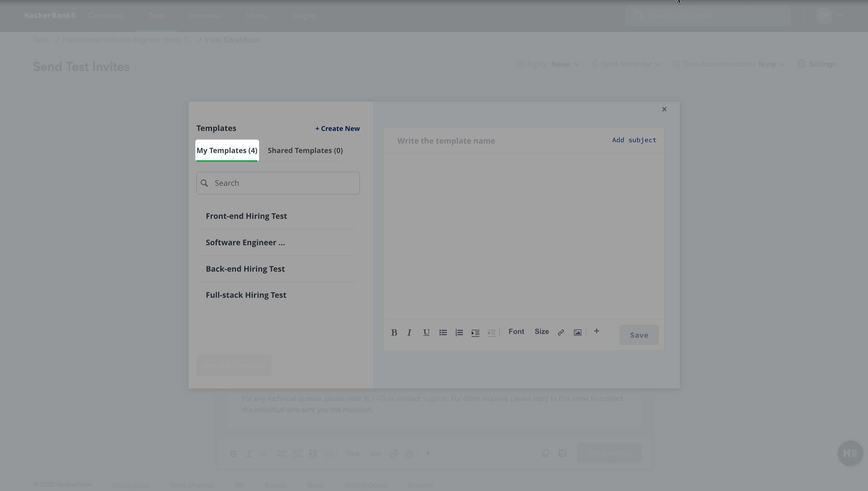Insert link icon in template editor

561,333
